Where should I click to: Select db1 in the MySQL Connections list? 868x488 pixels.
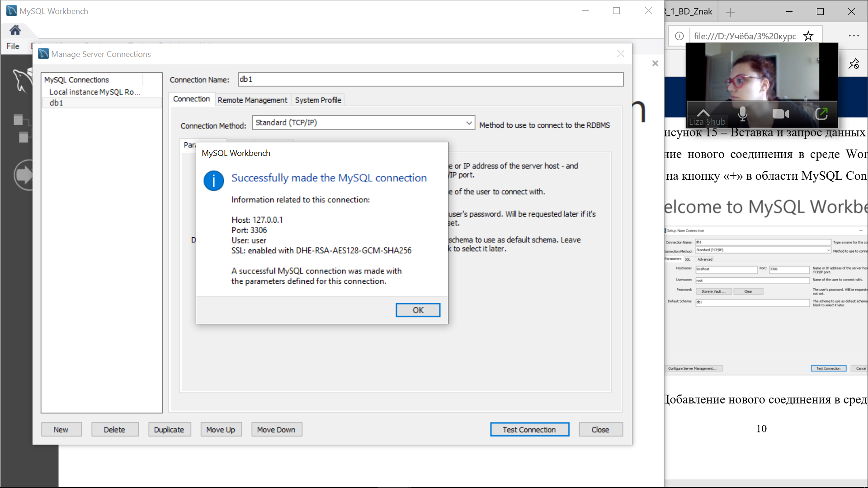tap(102, 103)
